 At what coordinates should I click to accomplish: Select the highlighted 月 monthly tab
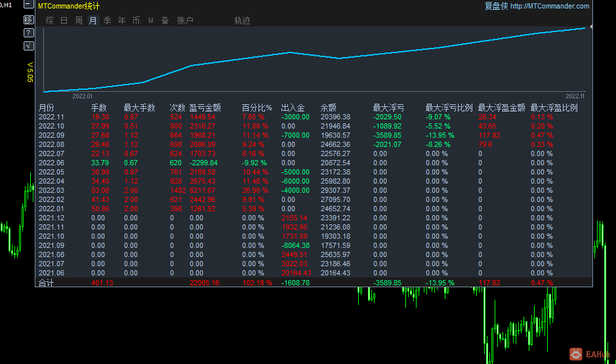click(x=93, y=20)
